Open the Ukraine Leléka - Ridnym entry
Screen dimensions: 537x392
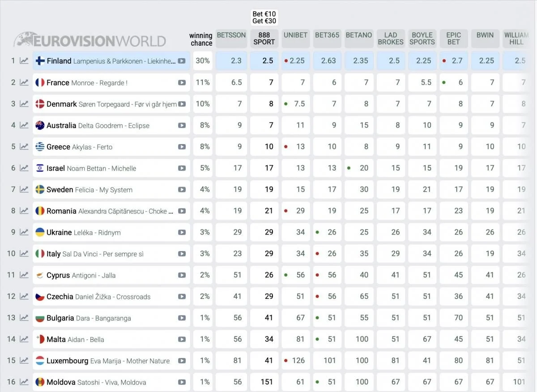coord(83,232)
